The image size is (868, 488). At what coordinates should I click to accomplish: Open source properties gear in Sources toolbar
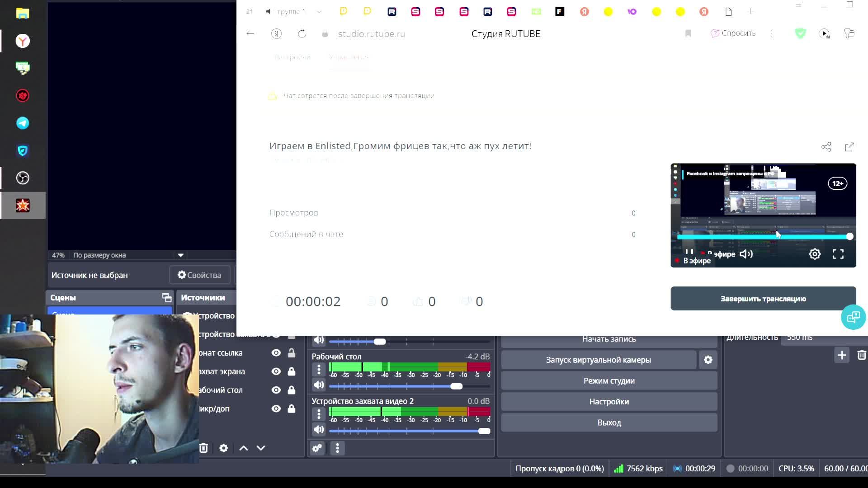[x=223, y=448]
